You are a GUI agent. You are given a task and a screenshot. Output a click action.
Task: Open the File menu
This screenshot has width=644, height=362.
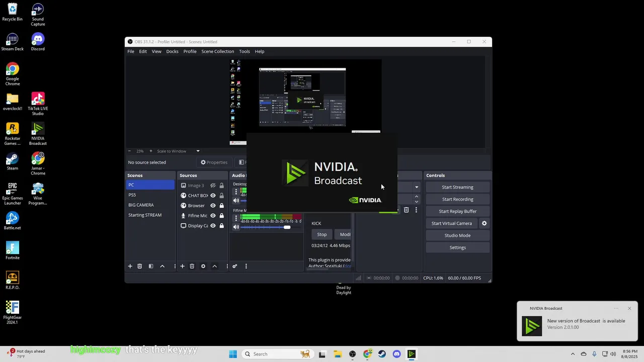(x=131, y=51)
